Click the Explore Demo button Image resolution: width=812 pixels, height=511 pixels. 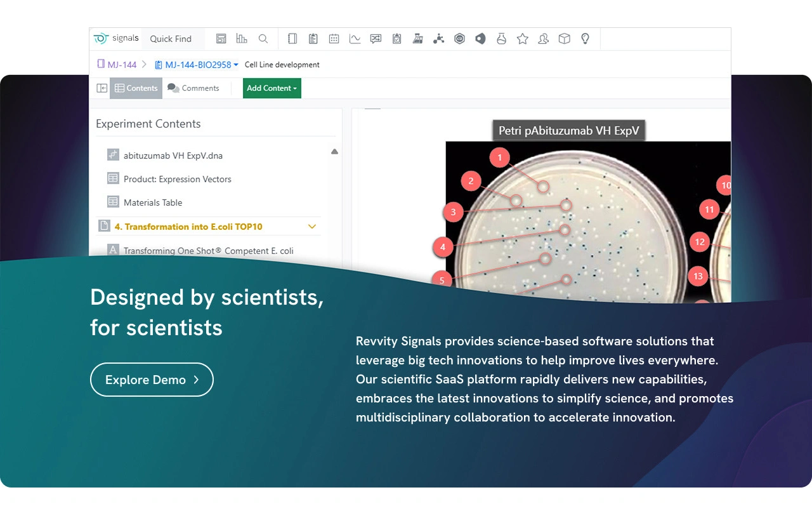pyautogui.click(x=152, y=380)
